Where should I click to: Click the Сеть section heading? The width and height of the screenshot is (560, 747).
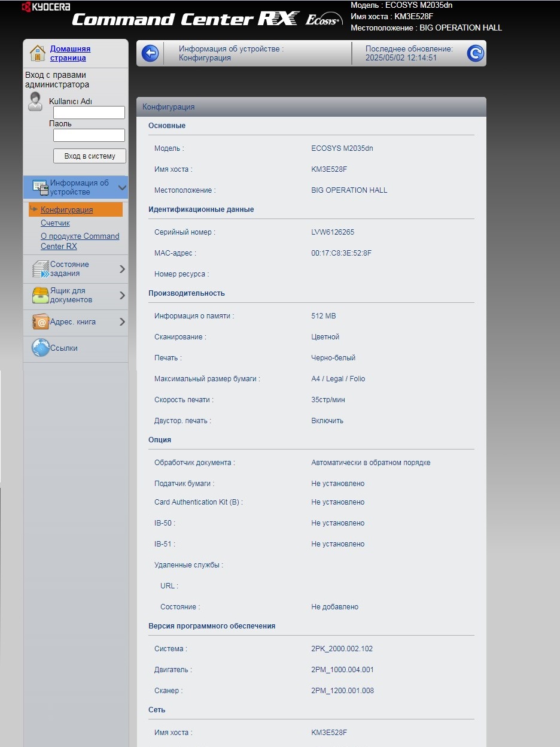pyautogui.click(x=157, y=709)
